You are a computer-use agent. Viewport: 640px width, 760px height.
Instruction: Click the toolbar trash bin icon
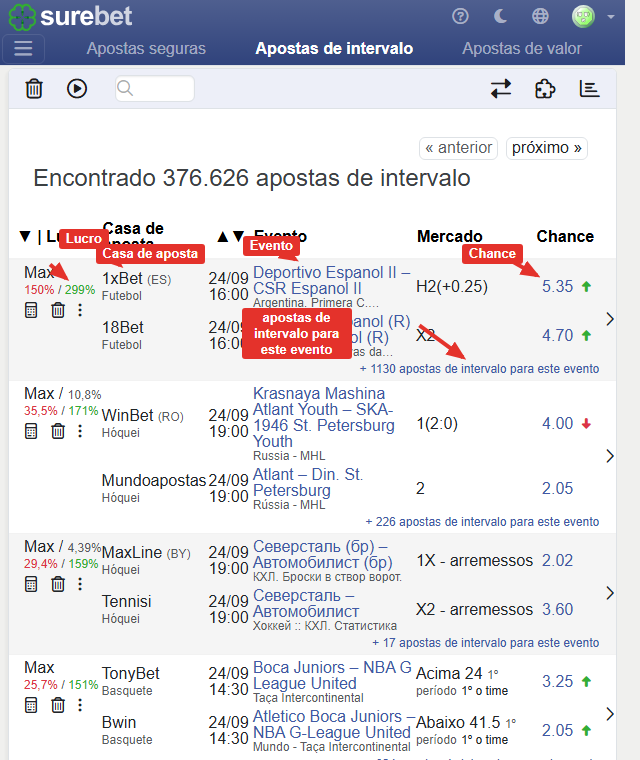34,89
